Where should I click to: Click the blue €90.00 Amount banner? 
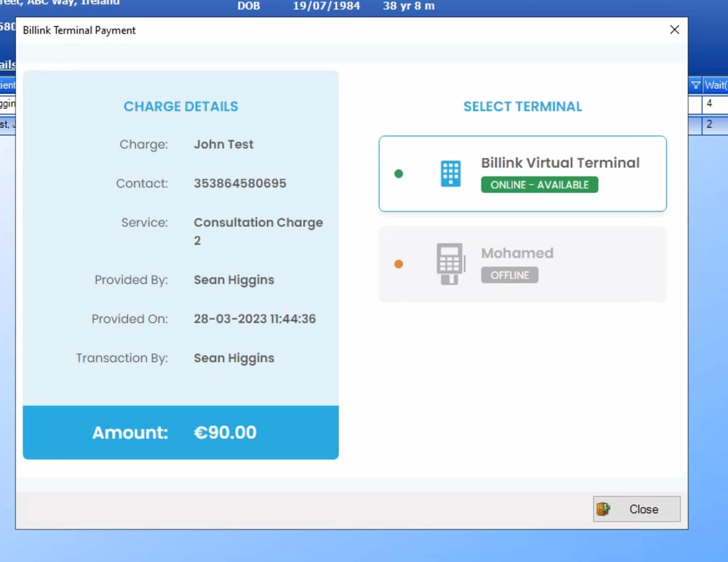[x=180, y=432]
